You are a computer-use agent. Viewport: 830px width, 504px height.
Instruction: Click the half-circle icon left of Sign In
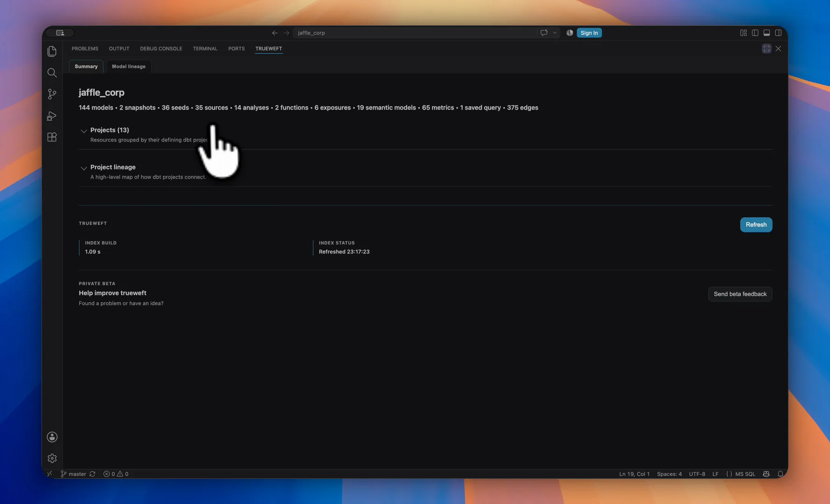click(570, 33)
